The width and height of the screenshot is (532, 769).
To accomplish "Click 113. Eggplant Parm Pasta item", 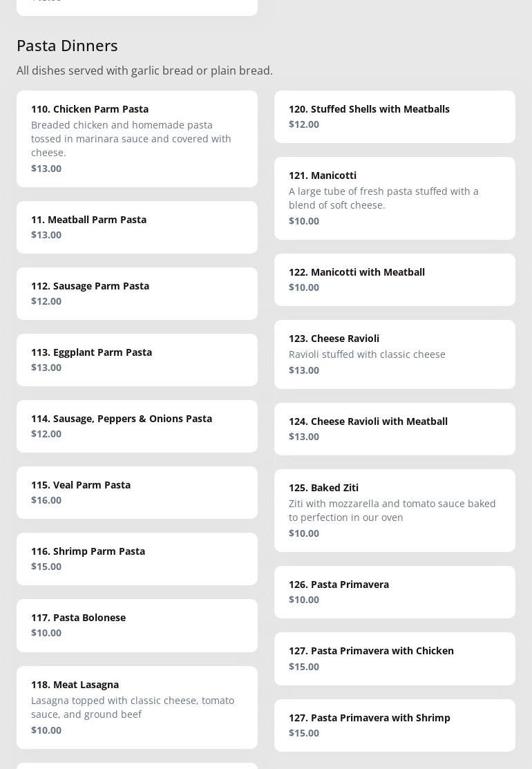I will (137, 359).
